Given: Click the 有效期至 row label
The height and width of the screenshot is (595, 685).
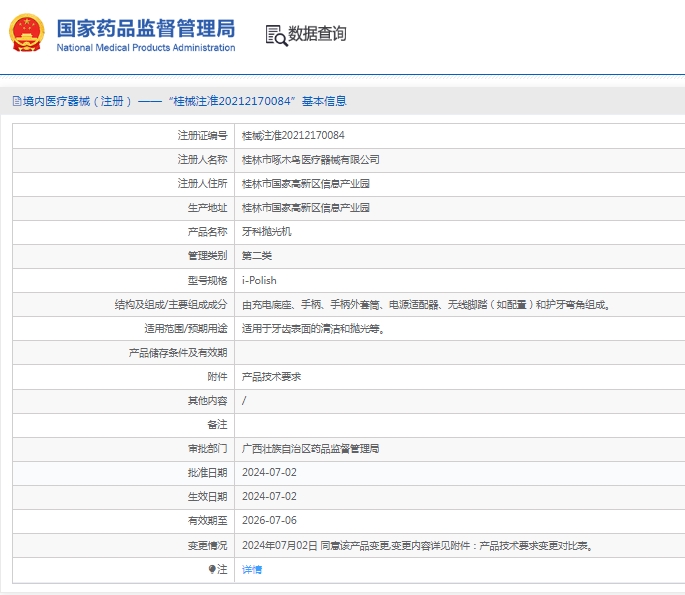Looking at the screenshot, I should (x=208, y=520).
